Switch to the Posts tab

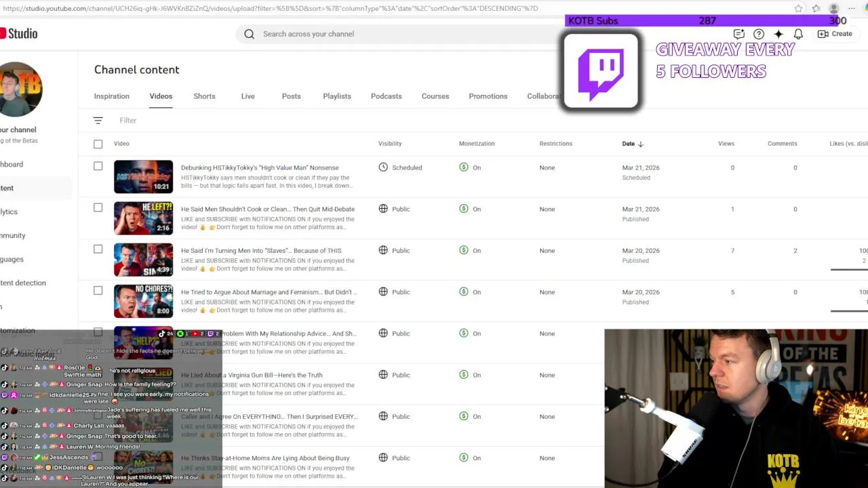tap(291, 96)
